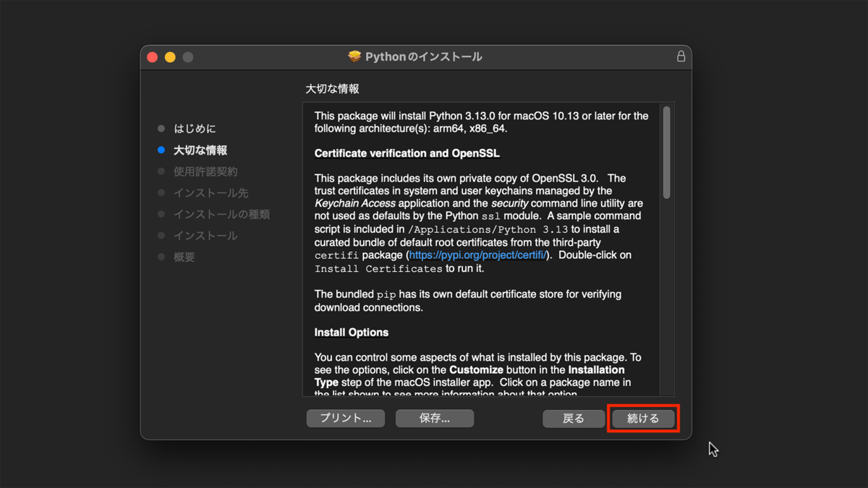The width and height of the screenshot is (868, 488).
Task: Click the 'Install Certificates' monospace text
Action: pyautogui.click(x=378, y=268)
